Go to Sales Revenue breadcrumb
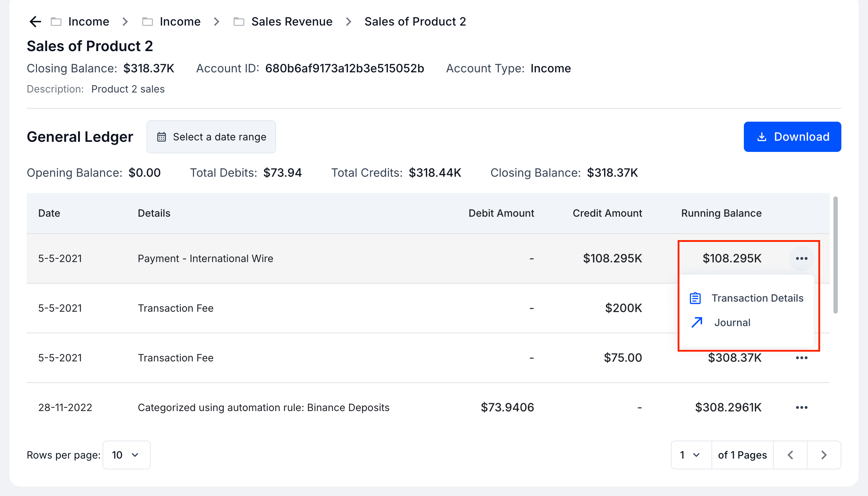Screen dimensions: 868x496 click(x=291, y=22)
